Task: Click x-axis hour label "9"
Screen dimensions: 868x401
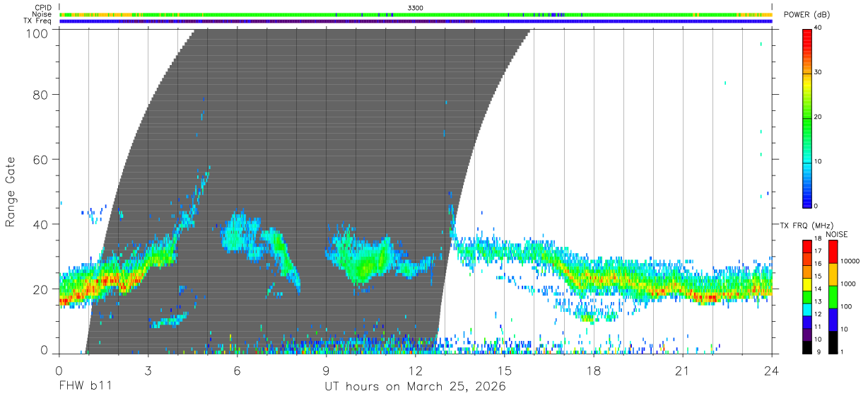Action: (327, 371)
